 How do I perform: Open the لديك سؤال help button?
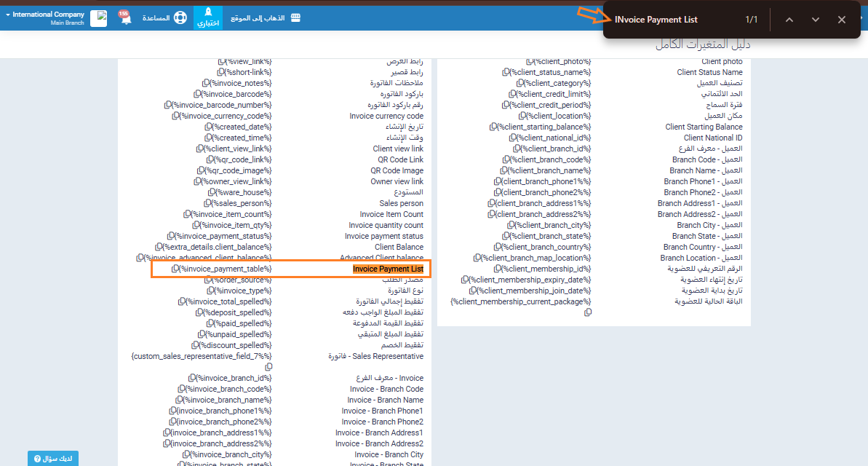pos(53,459)
